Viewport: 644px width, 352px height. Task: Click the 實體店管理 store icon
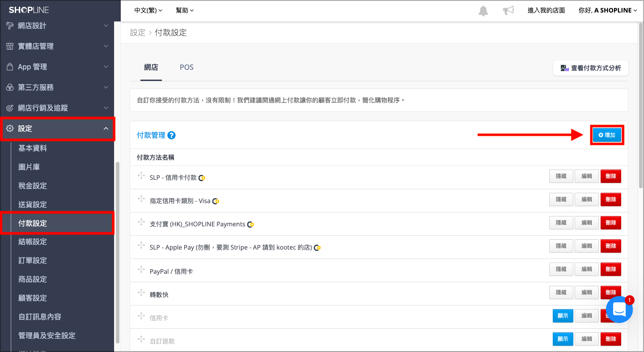pos(9,46)
